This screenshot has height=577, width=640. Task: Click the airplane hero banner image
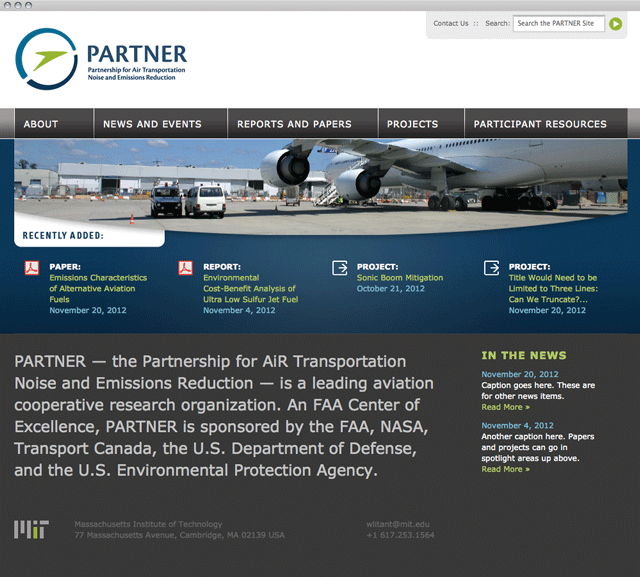[321, 186]
